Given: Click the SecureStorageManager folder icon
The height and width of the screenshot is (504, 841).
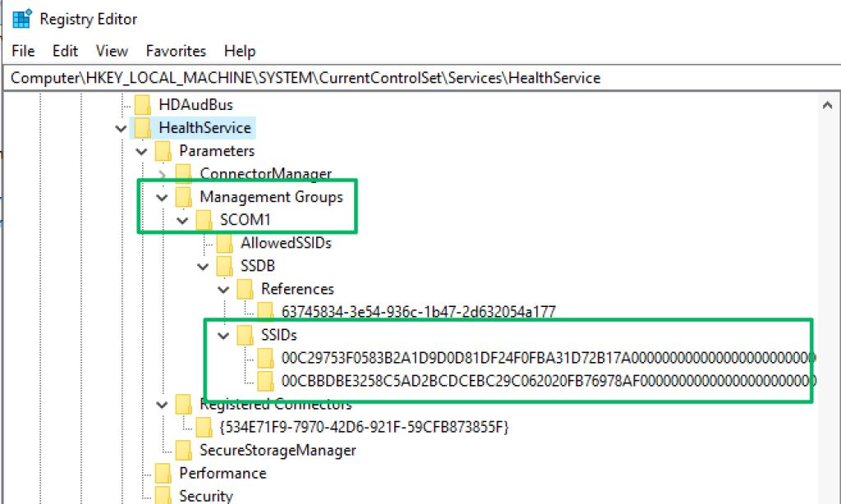Looking at the screenshot, I should pyautogui.click(x=184, y=450).
